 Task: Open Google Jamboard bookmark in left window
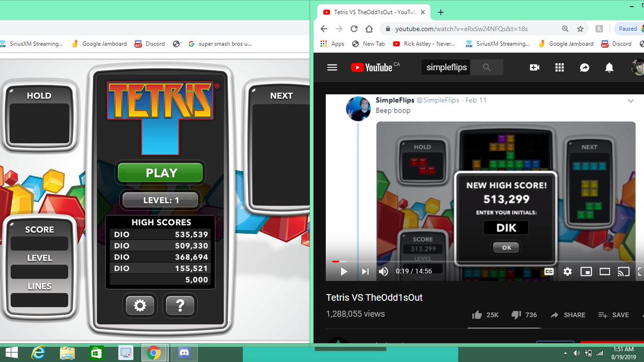pyautogui.click(x=99, y=44)
